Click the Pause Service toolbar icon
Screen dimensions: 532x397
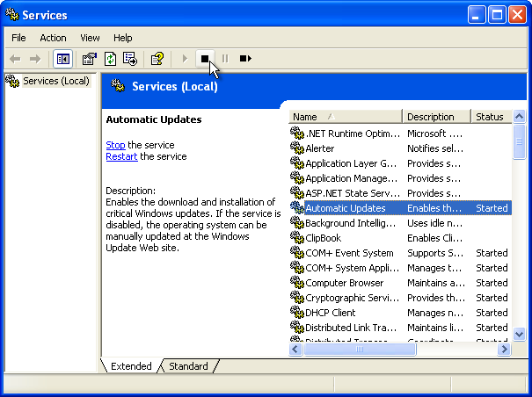coord(225,59)
